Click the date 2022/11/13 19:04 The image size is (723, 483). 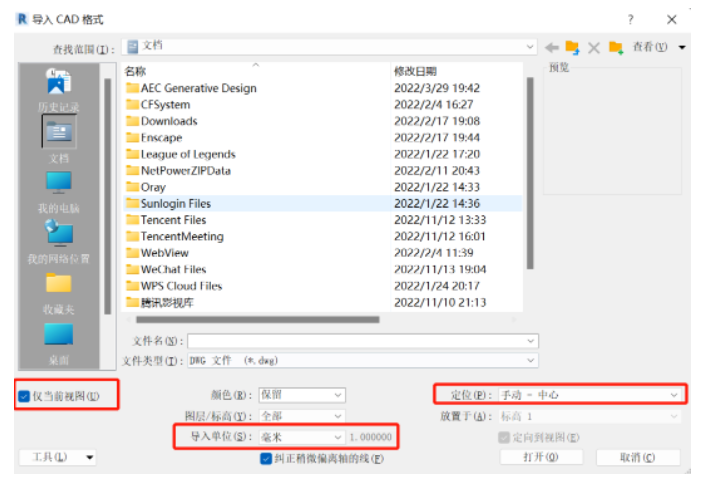[x=440, y=269]
